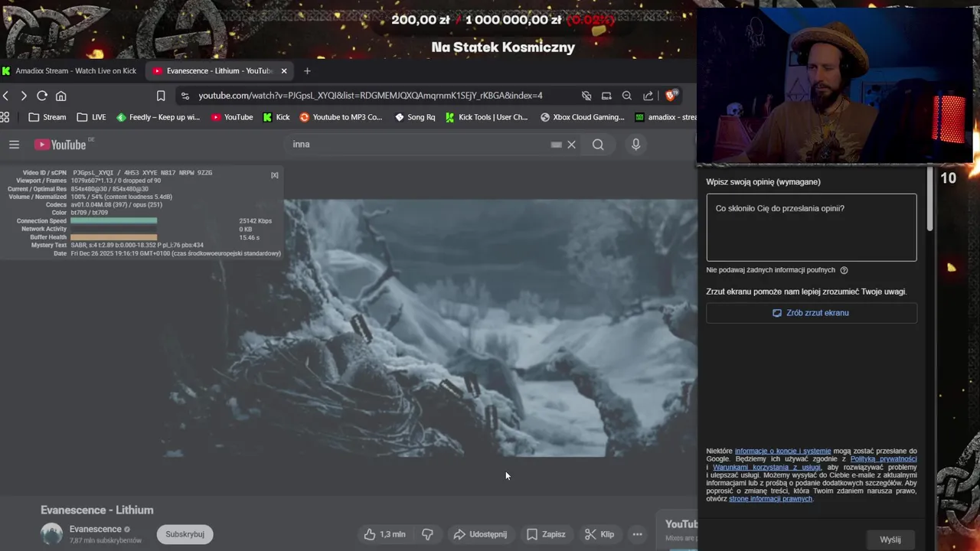Bookmark this page with the bookmark icon
The image size is (980, 551).
point(161,96)
